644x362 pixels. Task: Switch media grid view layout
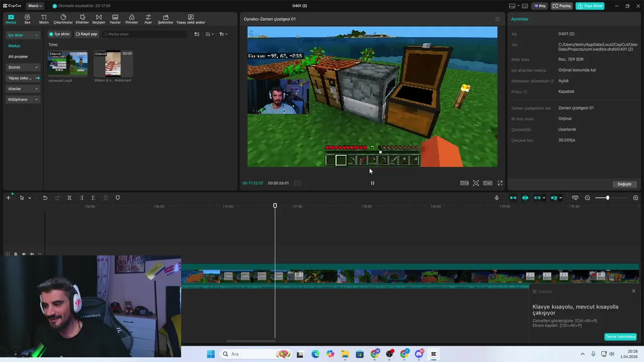(x=197, y=34)
